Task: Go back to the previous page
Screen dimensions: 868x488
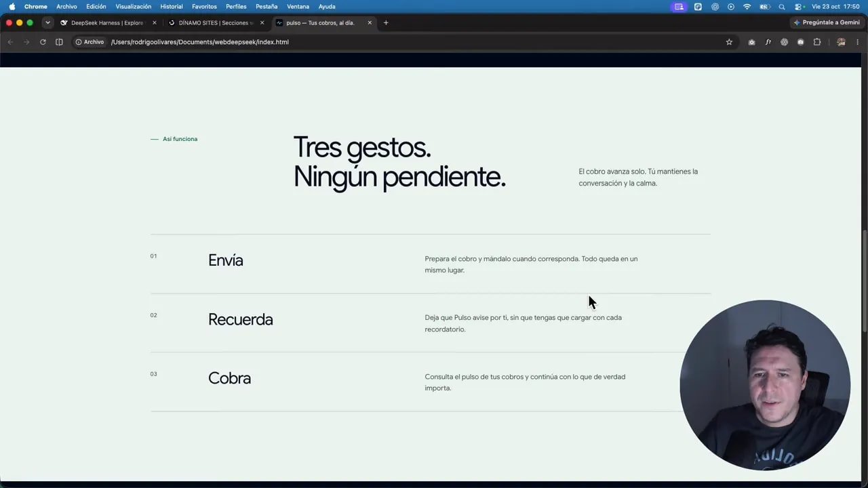Action: click(x=10, y=42)
